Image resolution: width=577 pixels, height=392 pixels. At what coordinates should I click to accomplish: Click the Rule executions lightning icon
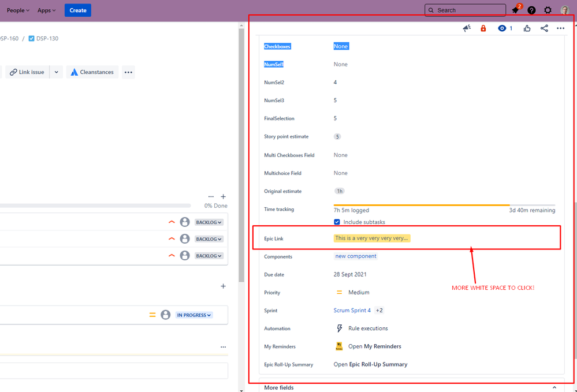[339, 328]
